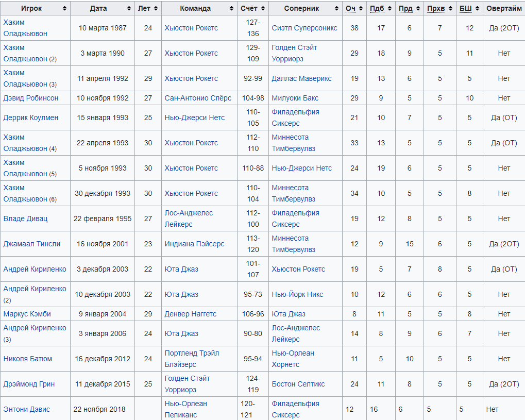The width and height of the screenshot is (525, 420).
Task: Open Юта Джаз team link, 10 декабря 2003
Action: point(181,294)
